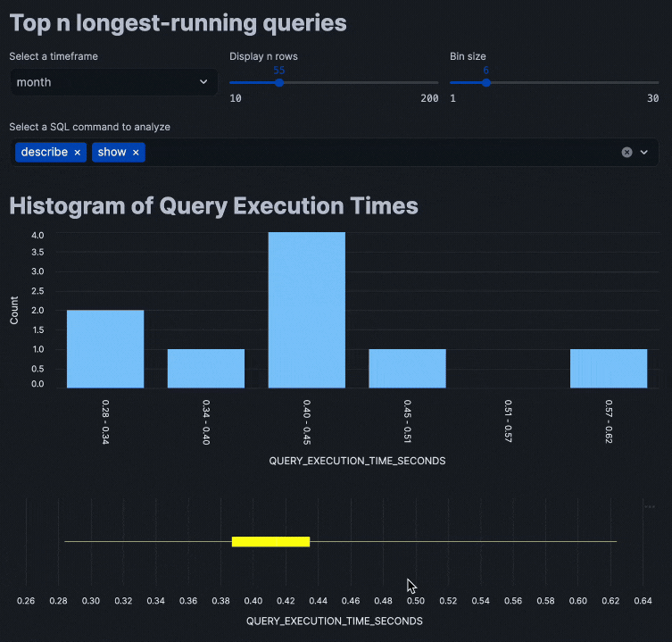
Task: Click the histogram bar for 0.34 - 0.40
Action: 206,368
